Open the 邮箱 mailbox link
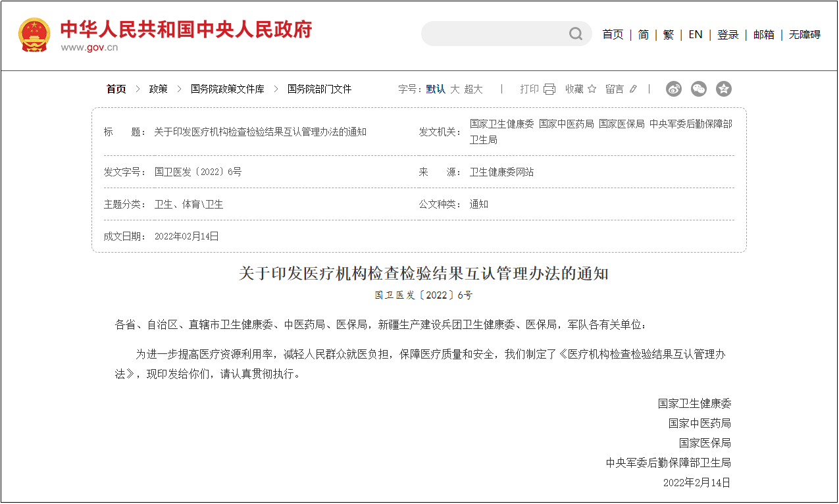The height and width of the screenshot is (504, 839). (764, 35)
